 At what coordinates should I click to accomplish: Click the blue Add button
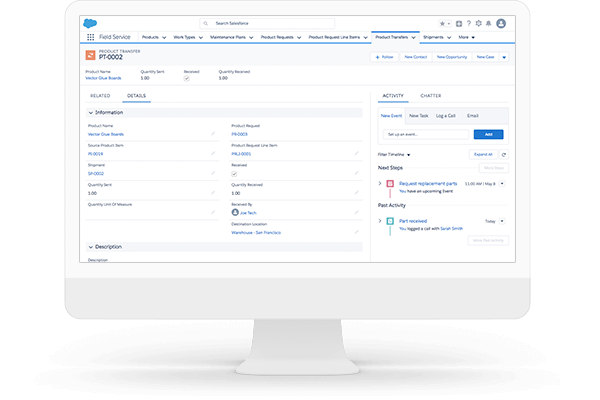(488, 133)
